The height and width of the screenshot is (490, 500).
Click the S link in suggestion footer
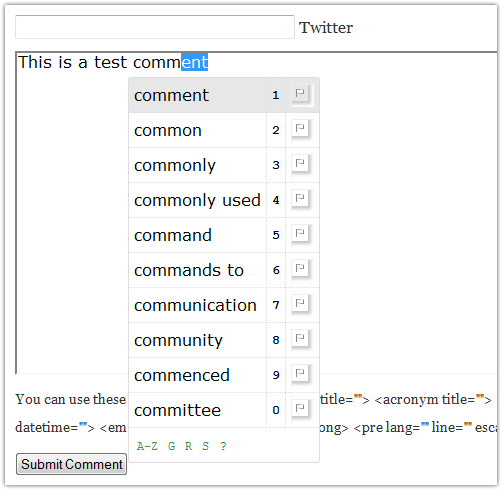pos(205,446)
